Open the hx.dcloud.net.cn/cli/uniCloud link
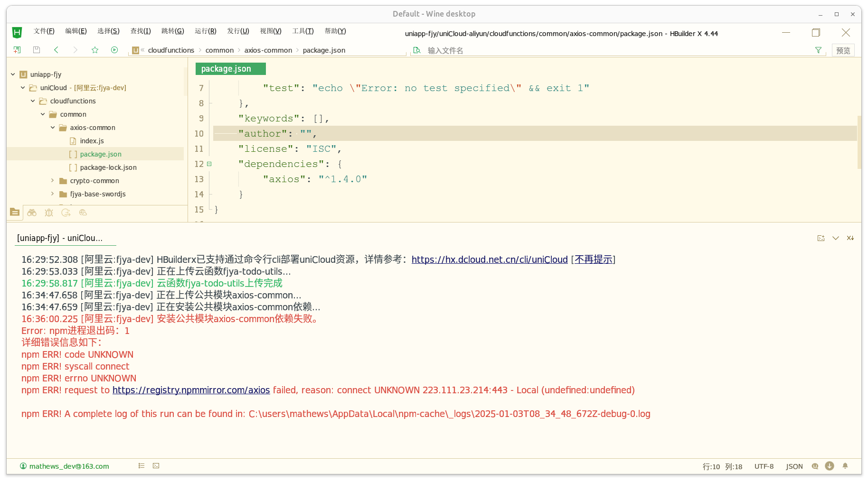The height and width of the screenshot is (482, 868). tap(490, 260)
